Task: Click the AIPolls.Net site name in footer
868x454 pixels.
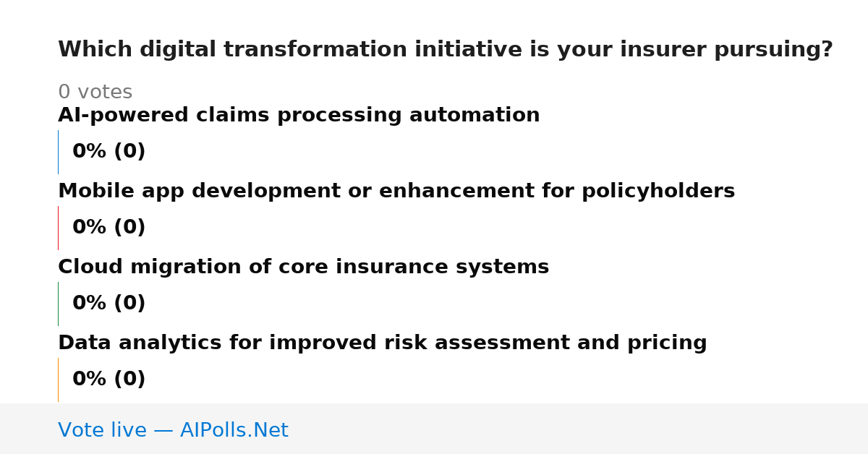Action: pos(234,431)
